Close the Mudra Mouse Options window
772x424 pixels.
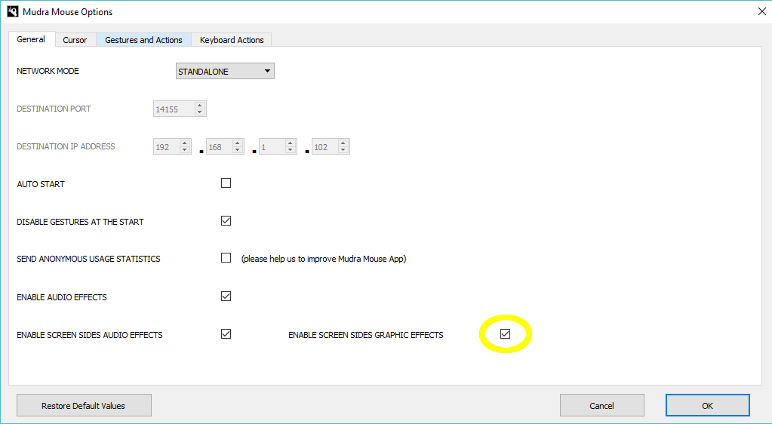[x=761, y=11]
